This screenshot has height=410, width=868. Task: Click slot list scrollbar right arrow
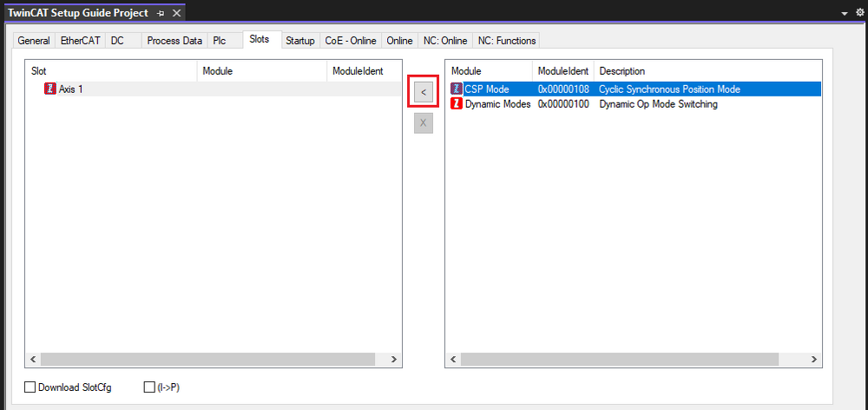click(393, 359)
